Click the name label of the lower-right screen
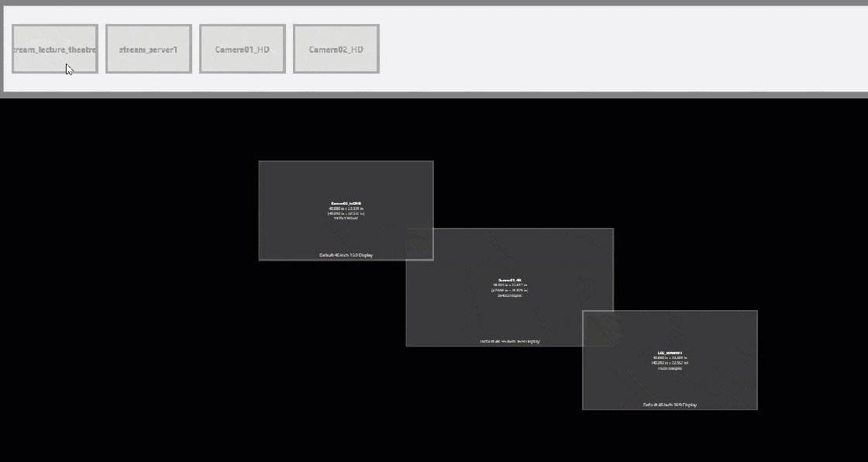Image resolution: width=868 pixels, height=462 pixels. 670,353
